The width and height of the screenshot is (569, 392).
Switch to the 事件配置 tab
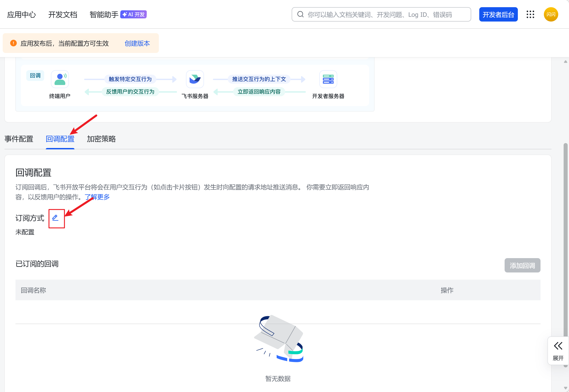click(x=19, y=139)
